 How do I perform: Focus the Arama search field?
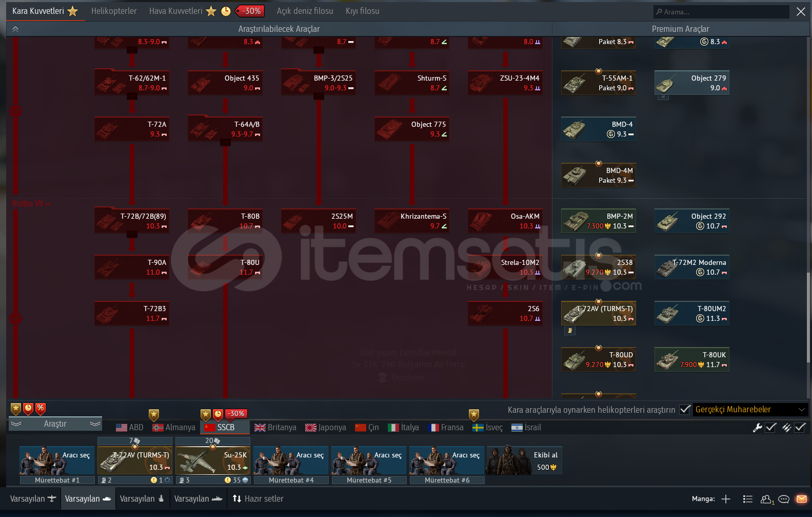click(x=721, y=11)
